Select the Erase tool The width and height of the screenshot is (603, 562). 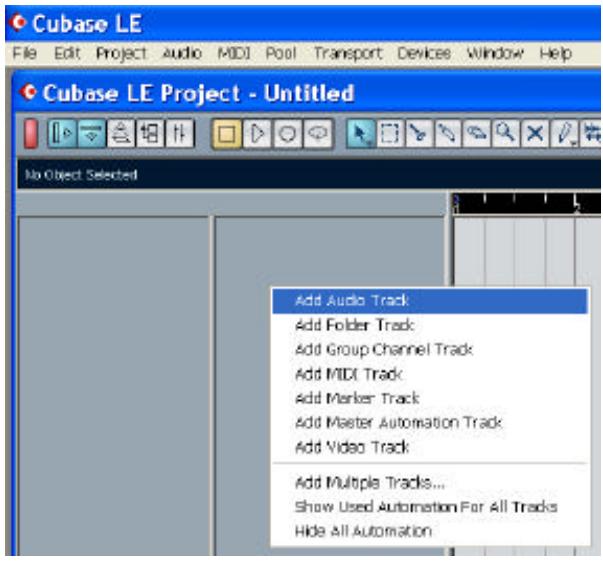pos(477,134)
